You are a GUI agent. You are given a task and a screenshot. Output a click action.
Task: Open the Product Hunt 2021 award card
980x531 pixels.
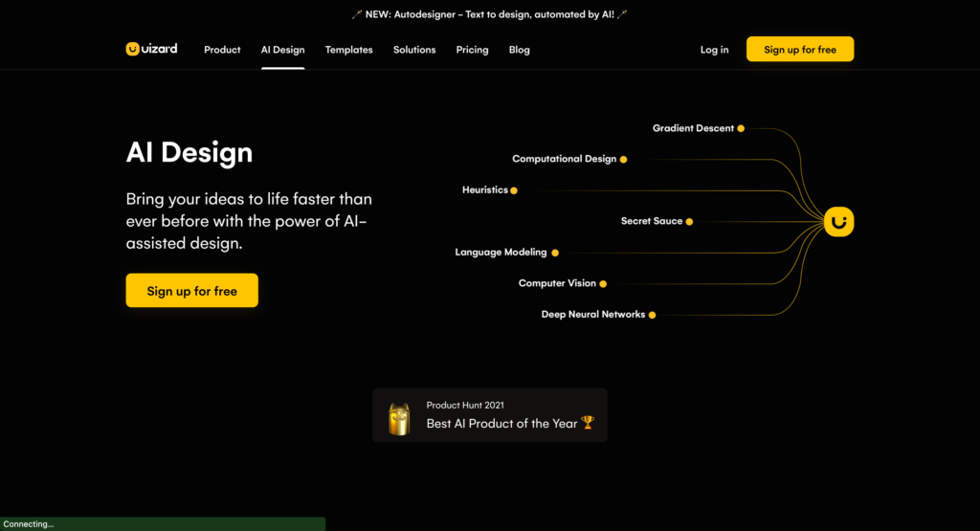[x=490, y=415]
